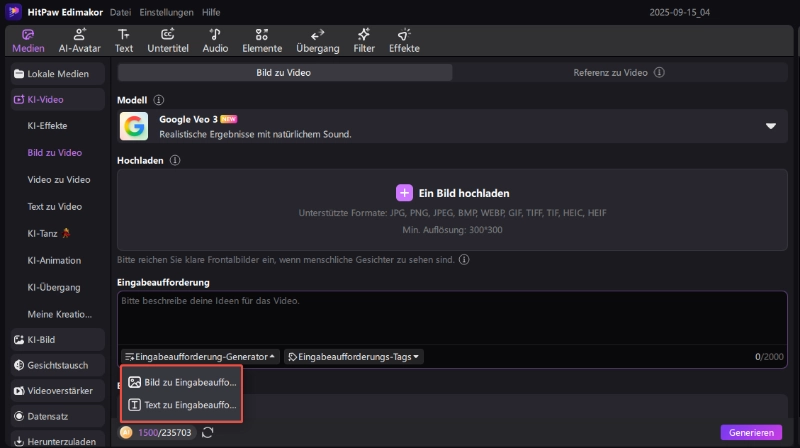Open the Elemente panel
Screen dimensions: 800x448
click(262, 41)
